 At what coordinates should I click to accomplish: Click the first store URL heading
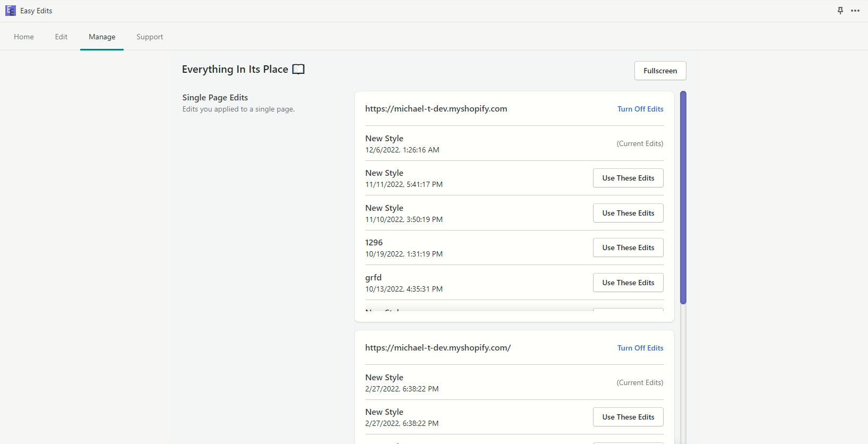pyautogui.click(x=436, y=109)
